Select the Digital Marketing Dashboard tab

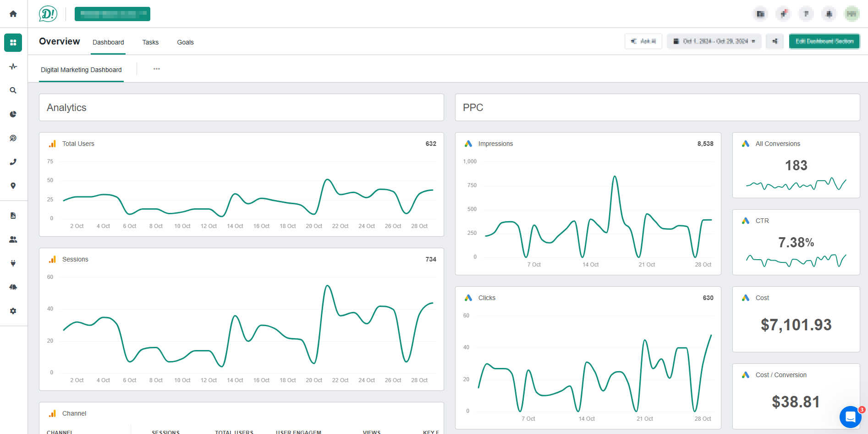point(81,70)
